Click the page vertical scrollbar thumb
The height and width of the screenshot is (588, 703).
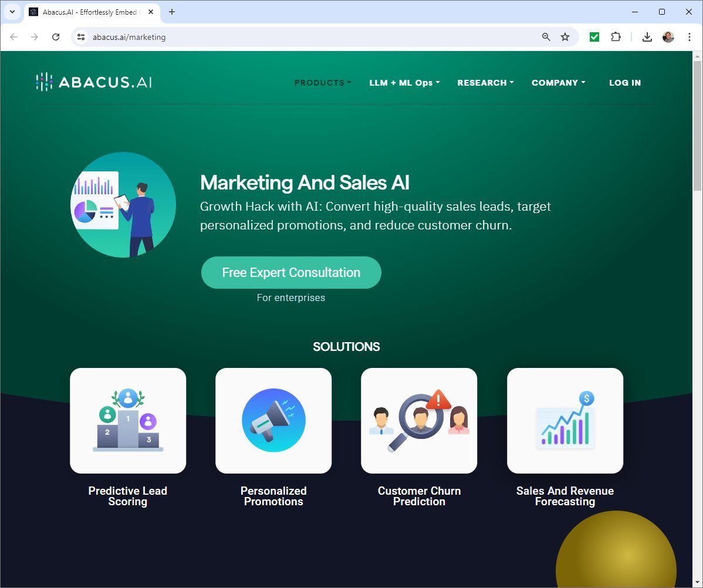pos(697,126)
